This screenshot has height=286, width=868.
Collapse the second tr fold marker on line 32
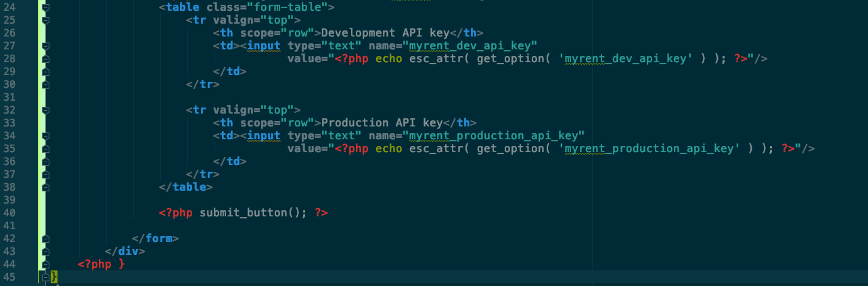point(45,110)
